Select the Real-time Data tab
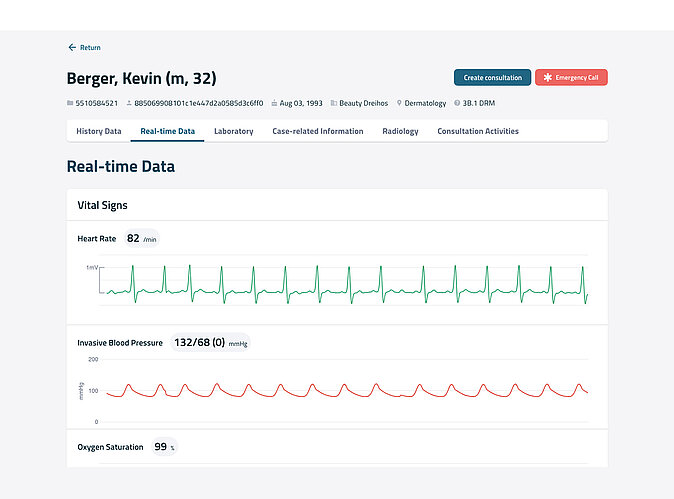The height and width of the screenshot is (499, 674). [168, 131]
